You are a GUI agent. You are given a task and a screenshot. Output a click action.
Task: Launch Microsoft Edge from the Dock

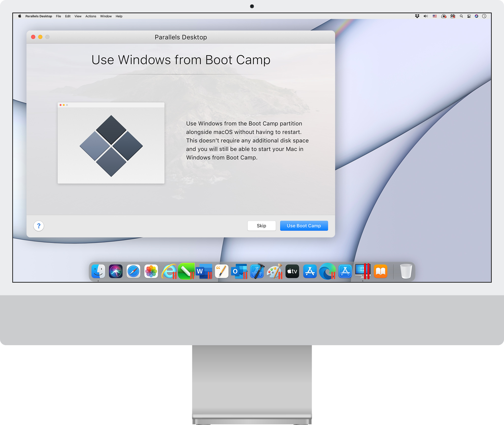(328, 271)
